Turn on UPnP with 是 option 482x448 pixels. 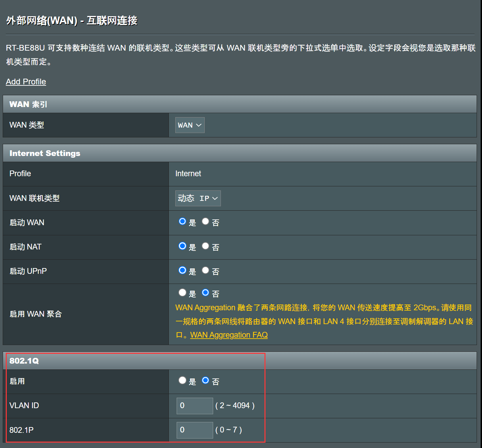(182, 270)
